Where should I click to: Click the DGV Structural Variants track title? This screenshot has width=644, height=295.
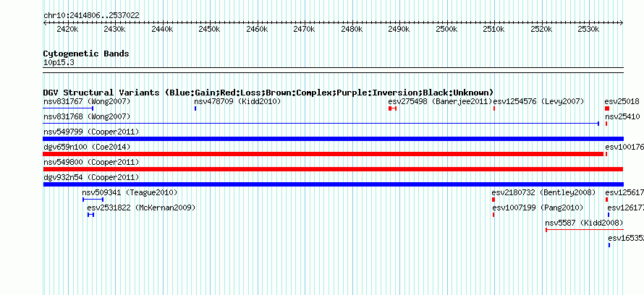pyautogui.click(x=268, y=93)
